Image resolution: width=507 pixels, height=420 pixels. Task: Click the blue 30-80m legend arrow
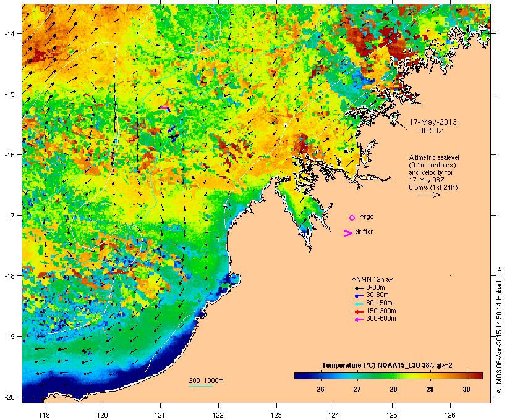click(359, 296)
